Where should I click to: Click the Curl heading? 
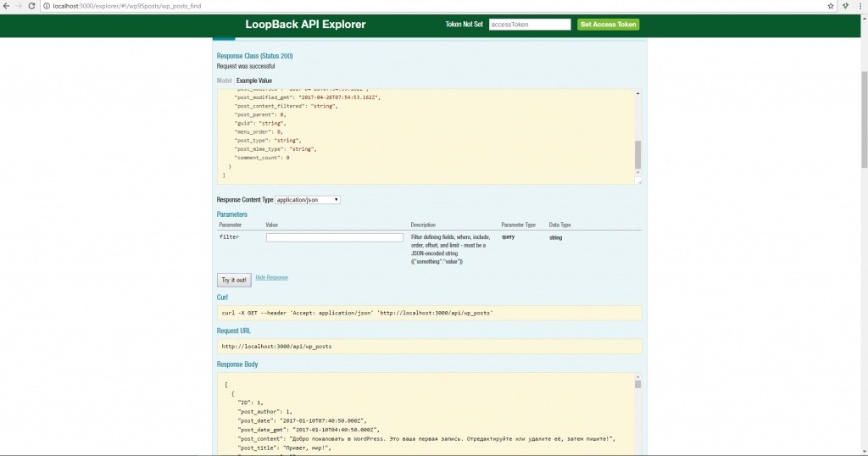222,298
